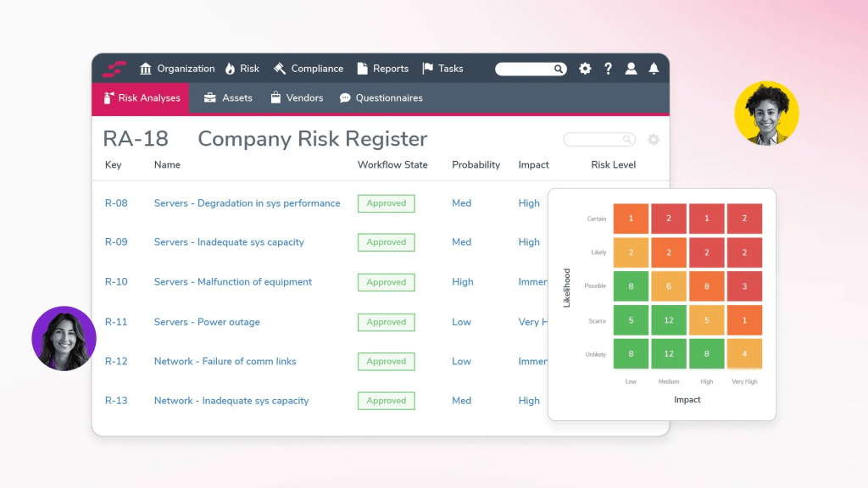The height and width of the screenshot is (488, 868).
Task: Open the Compliance menu
Action: coord(307,69)
